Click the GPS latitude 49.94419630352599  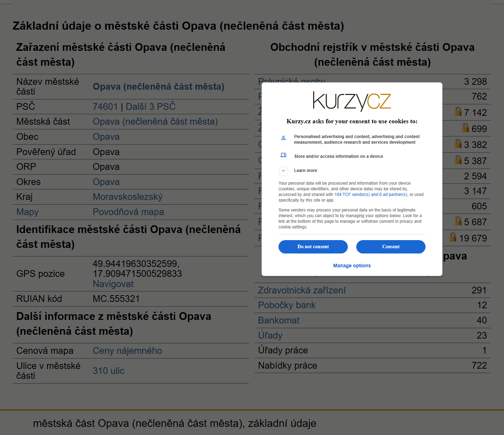point(136,264)
